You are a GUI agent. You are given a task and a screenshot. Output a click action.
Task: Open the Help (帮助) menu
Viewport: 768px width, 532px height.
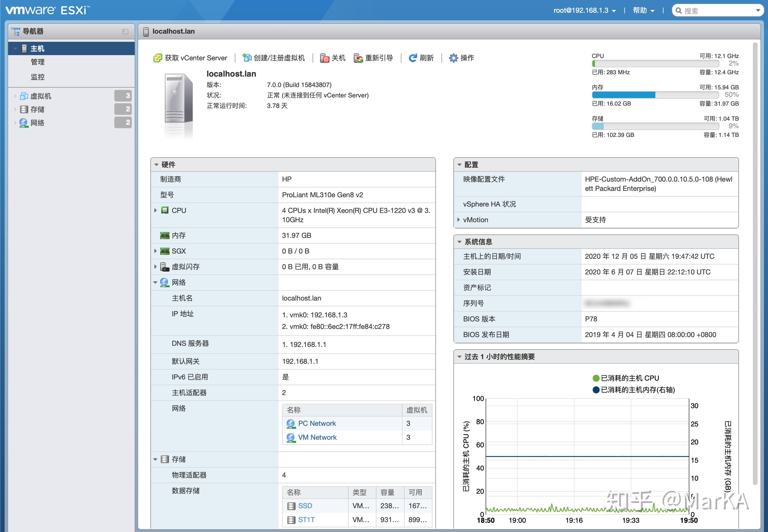[x=643, y=10]
